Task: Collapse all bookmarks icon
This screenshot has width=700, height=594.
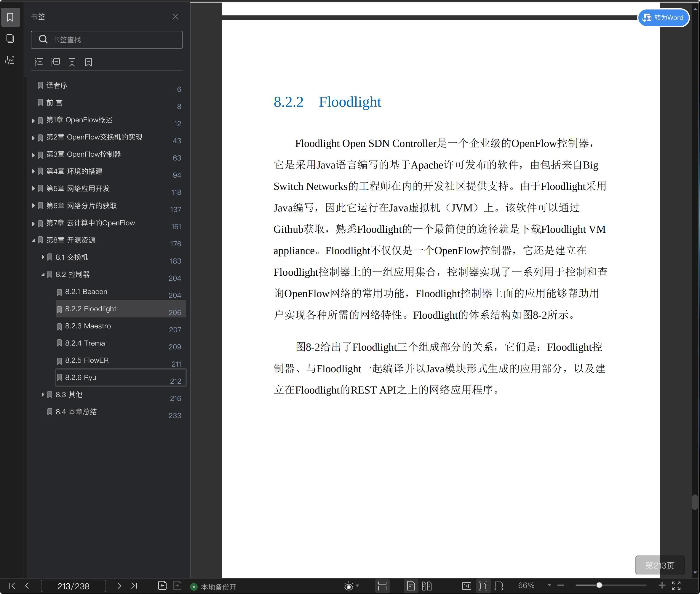Action: (x=56, y=62)
